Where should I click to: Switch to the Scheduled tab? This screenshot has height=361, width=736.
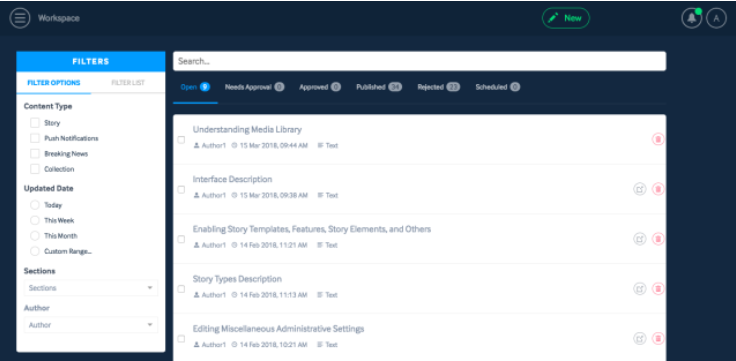(498, 87)
